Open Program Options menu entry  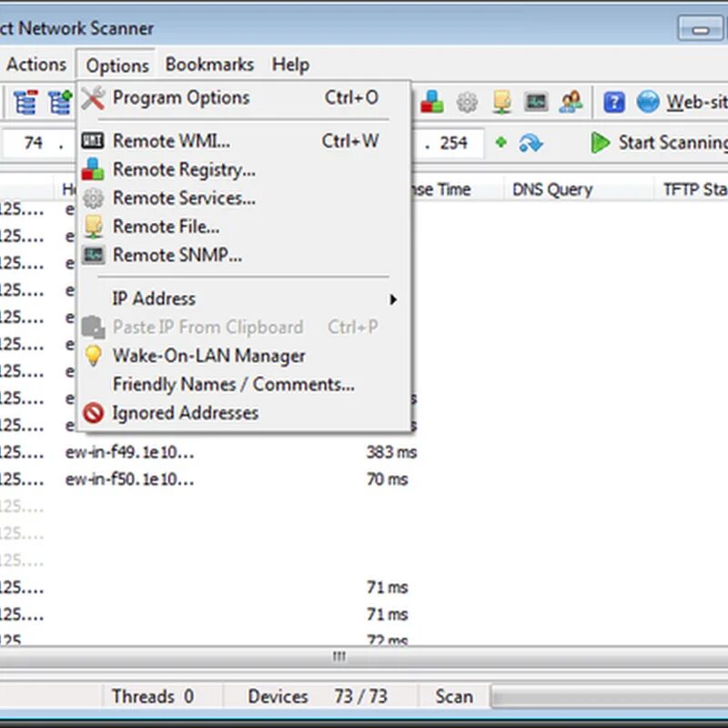coord(244,98)
